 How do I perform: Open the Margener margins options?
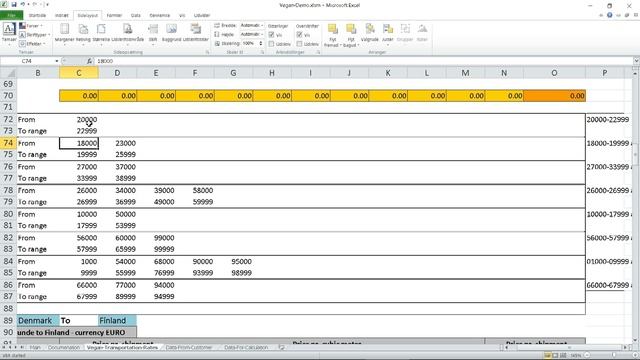(x=64, y=33)
